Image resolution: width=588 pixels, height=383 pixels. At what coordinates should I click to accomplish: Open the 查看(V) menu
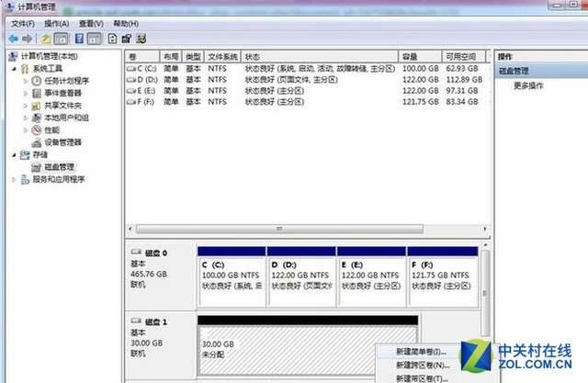pos(93,22)
